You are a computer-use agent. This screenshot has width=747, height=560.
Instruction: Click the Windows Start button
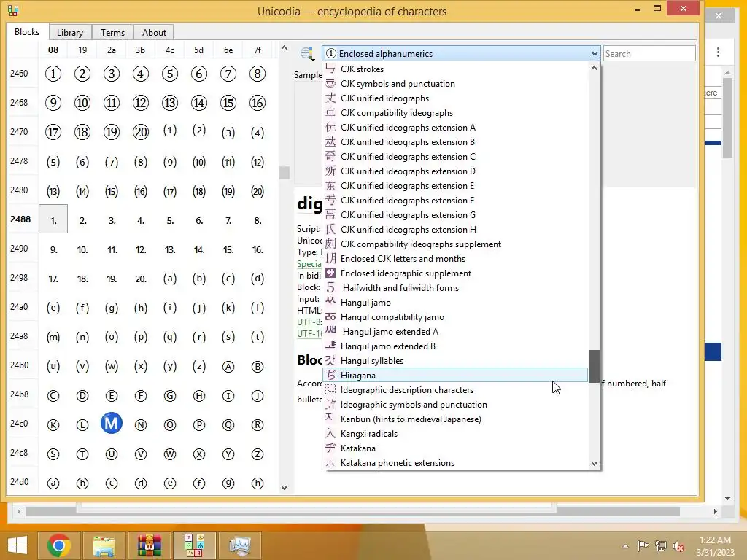[18, 545]
